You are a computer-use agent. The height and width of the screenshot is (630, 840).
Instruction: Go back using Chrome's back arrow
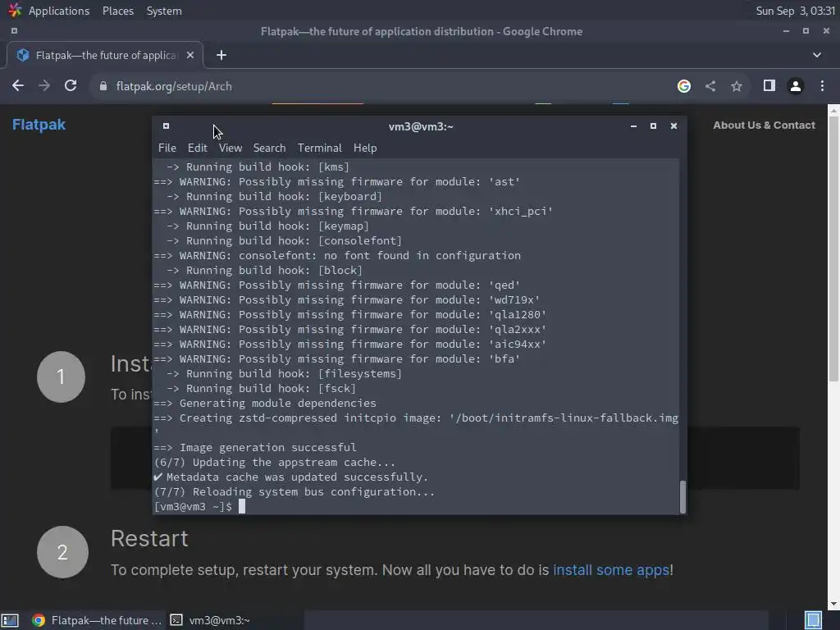click(18, 85)
